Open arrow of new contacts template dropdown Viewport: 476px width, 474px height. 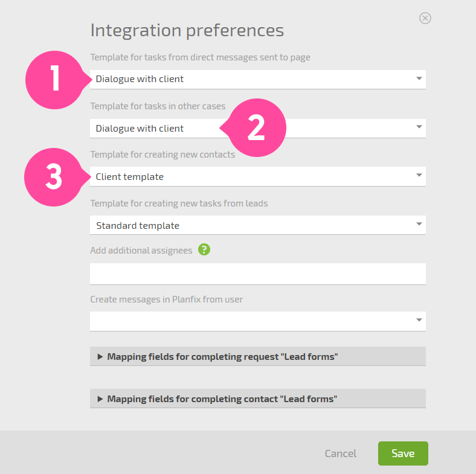[419, 175]
